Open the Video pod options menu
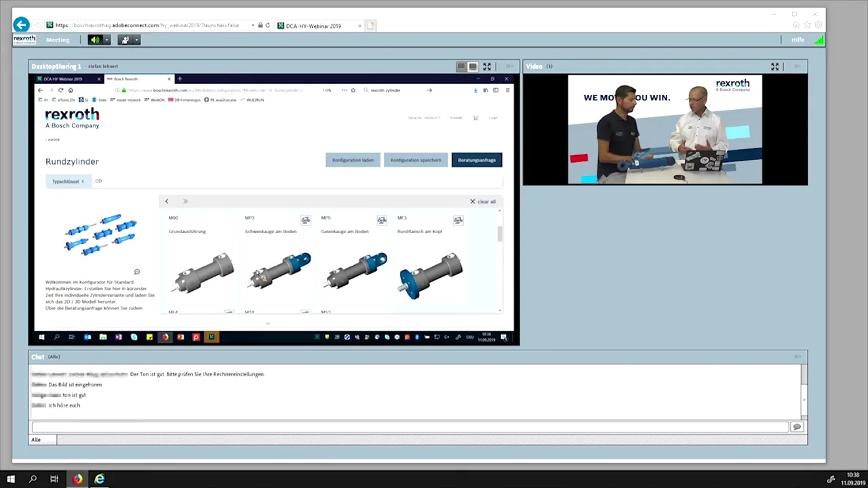The image size is (868, 488). (x=797, y=66)
